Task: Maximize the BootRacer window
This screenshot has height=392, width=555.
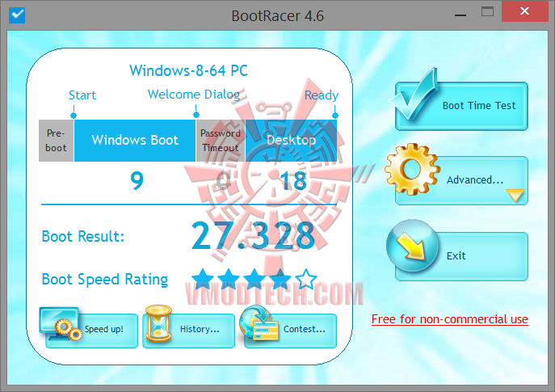Action: pyautogui.click(x=487, y=11)
